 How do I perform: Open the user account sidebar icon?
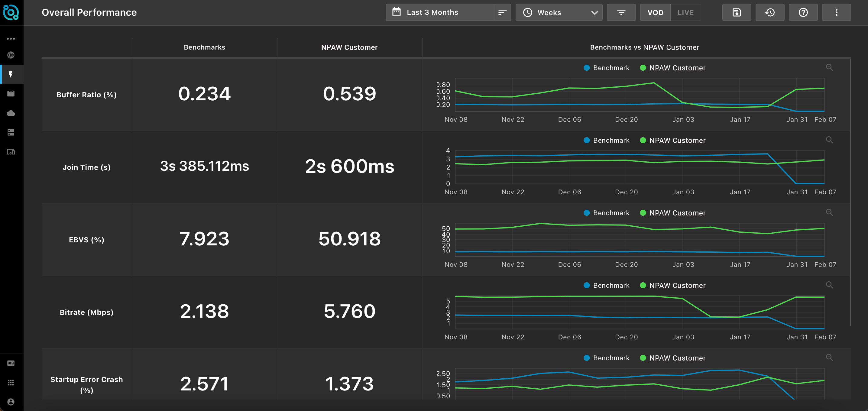[11, 402]
